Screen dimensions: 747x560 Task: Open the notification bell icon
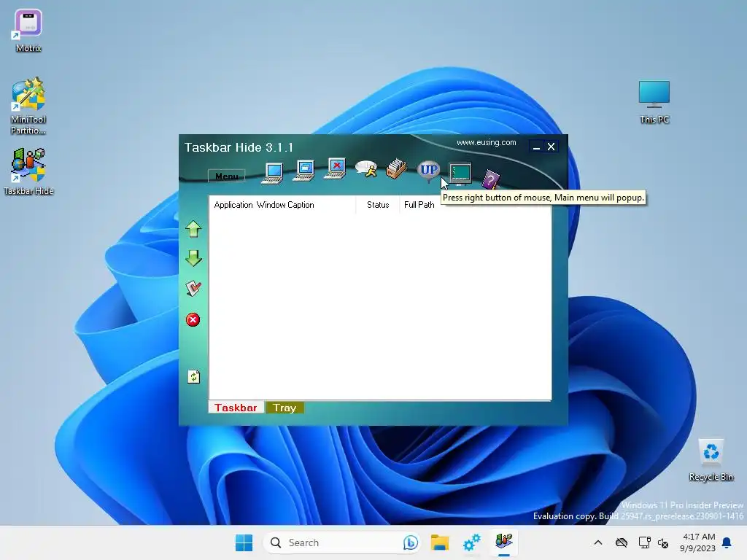pyautogui.click(x=727, y=542)
